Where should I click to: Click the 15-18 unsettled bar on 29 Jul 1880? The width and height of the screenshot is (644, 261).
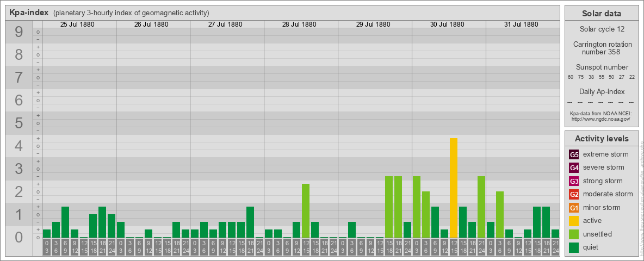[x=389, y=207]
